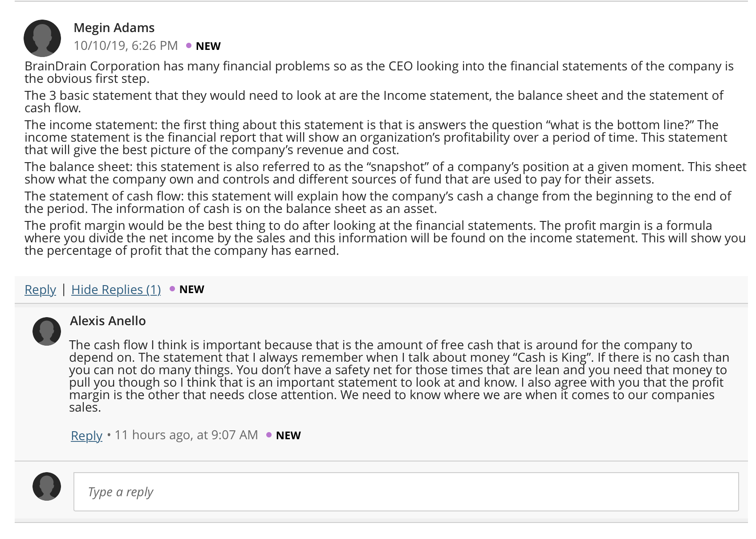
Task: Open Megin Adams' name link
Action: [114, 28]
